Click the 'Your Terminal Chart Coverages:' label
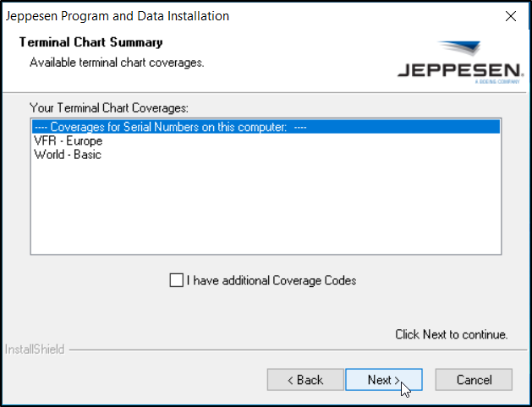This screenshot has width=532, height=407. (x=108, y=107)
